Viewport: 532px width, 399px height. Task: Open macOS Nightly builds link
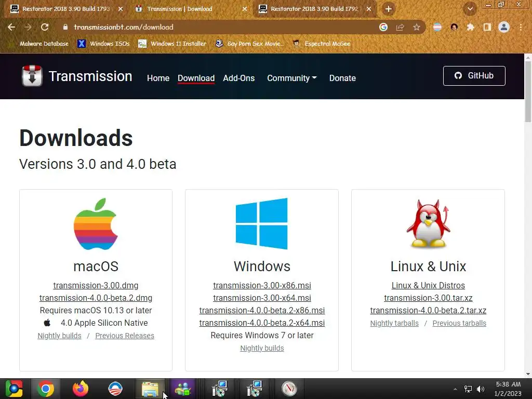pos(59,336)
